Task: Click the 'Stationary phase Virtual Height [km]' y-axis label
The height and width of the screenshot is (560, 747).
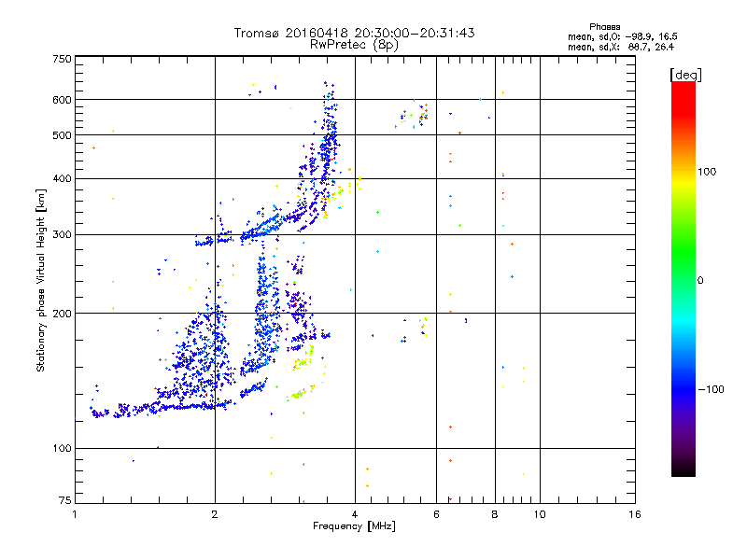Action: pyautogui.click(x=40, y=281)
